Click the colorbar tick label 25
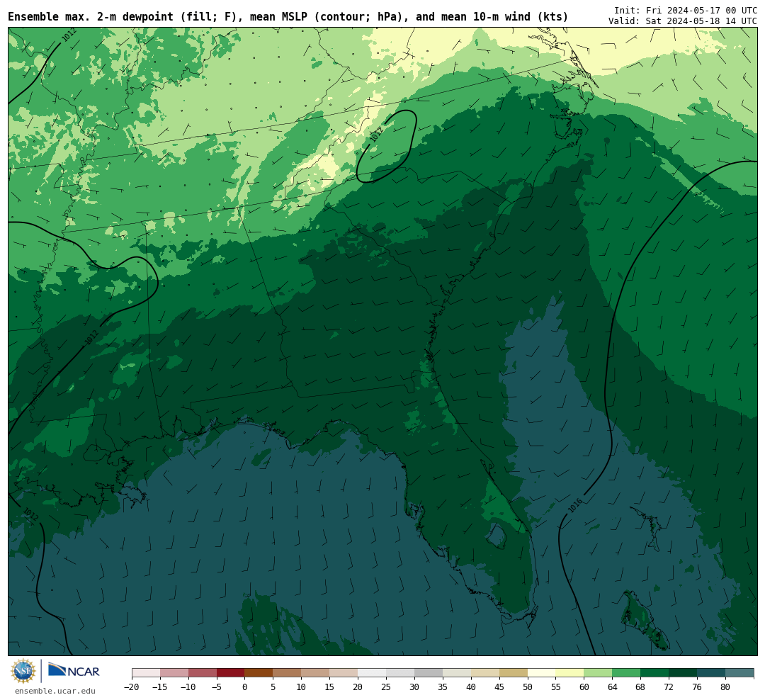The width and height of the screenshot is (765, 700). pos(386,687)
